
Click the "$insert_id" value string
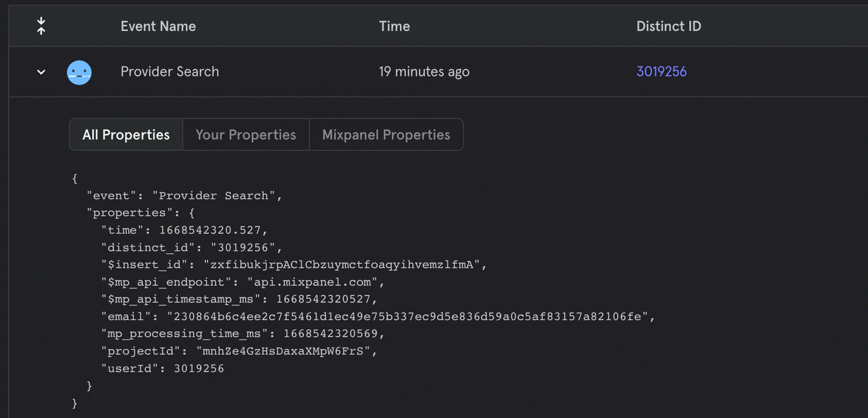(342, 265)
